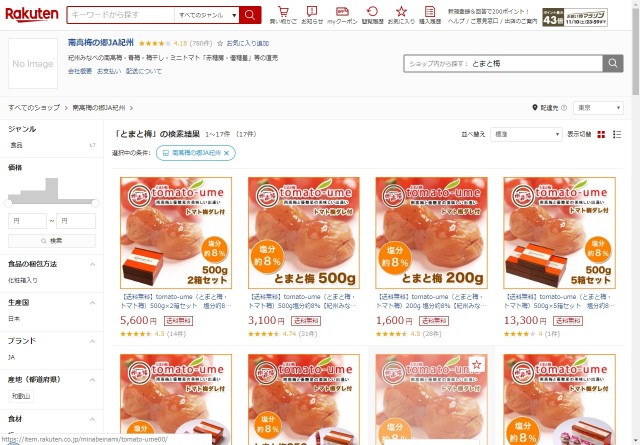
Task: Click the price filter 検索 button
Action: click(x=52, y=241)
